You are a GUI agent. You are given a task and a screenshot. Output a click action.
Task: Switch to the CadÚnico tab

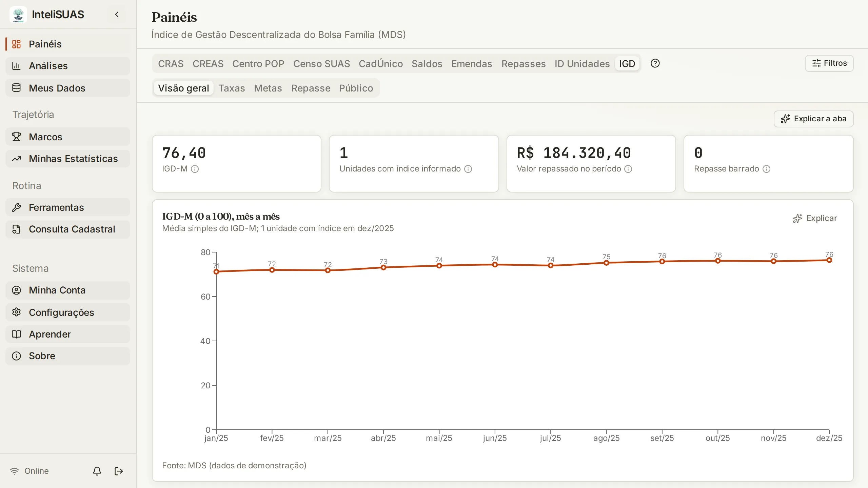click(381, 64)
